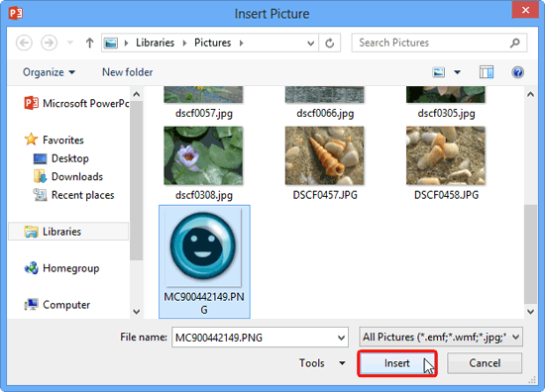This screenshot has height=392, width=545.
Task: Select the dscf0308.jpg water lily thumbnail
Action: pos(203,155)
